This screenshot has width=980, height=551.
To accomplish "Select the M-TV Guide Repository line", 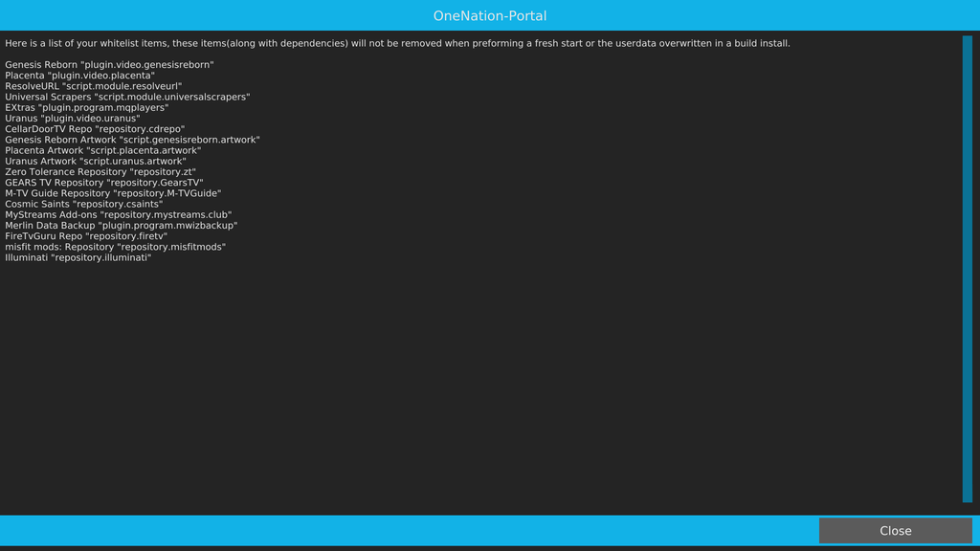I will tap(113, 193).
